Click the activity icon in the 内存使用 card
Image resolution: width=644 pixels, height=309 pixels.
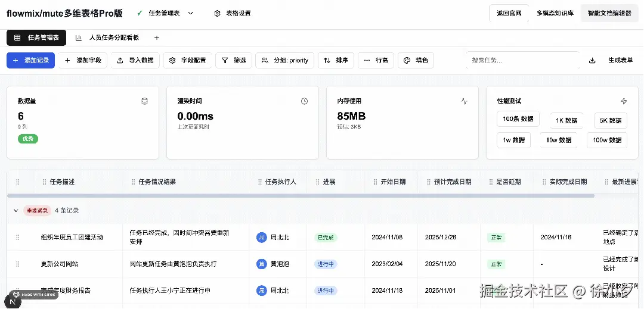[x=464, y=101]
